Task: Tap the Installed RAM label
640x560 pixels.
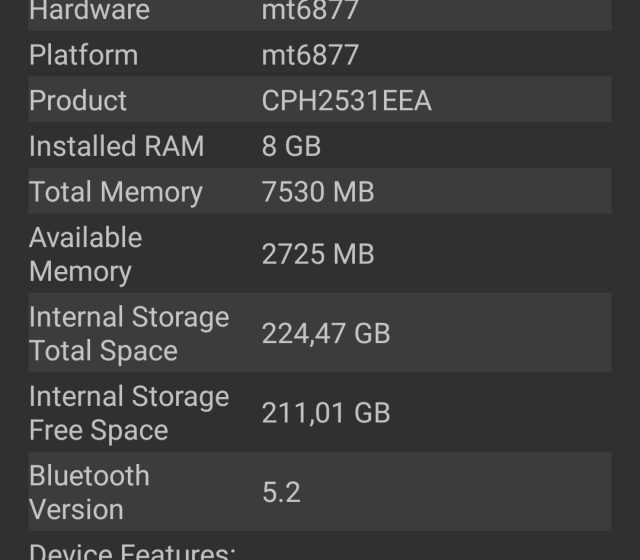Action: (116, 146)
